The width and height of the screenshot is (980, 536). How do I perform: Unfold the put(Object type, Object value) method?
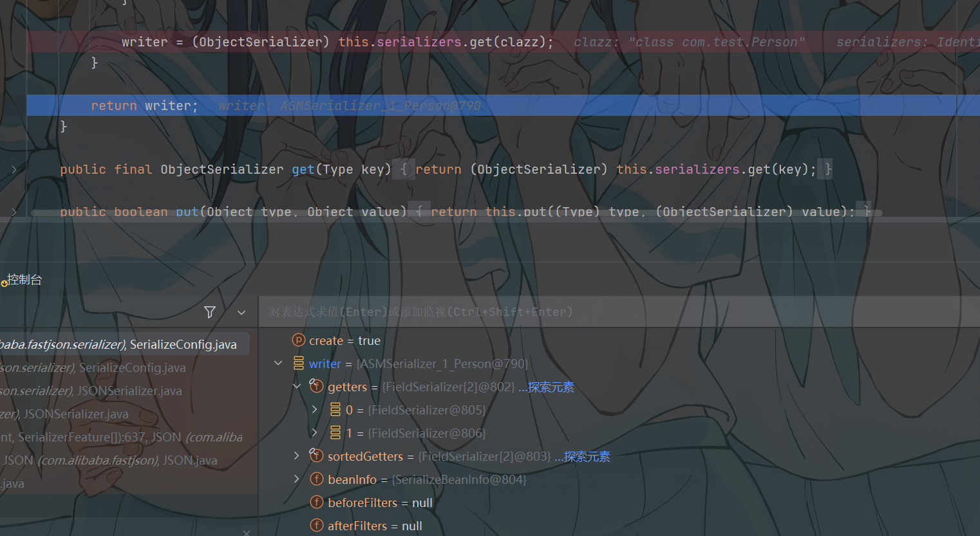[x=14, y=212]
